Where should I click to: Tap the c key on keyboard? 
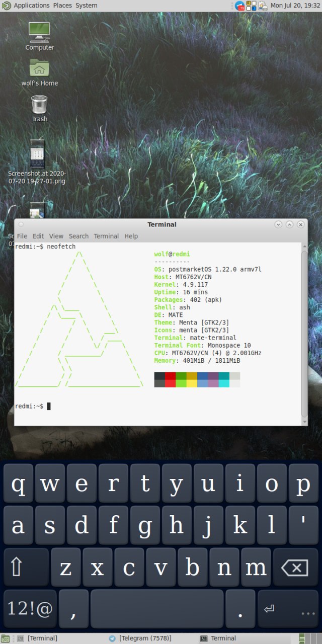click(x=129, y=568)
